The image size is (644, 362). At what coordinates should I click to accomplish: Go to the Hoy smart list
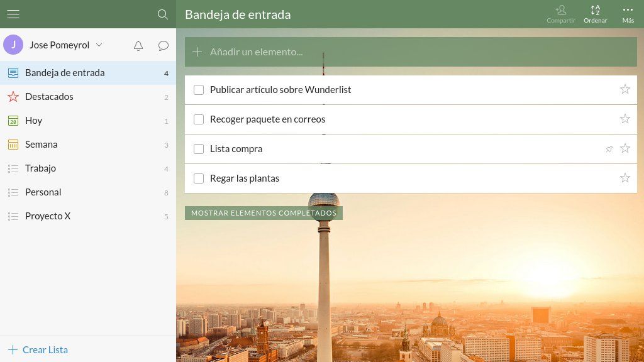coord(33,121)
